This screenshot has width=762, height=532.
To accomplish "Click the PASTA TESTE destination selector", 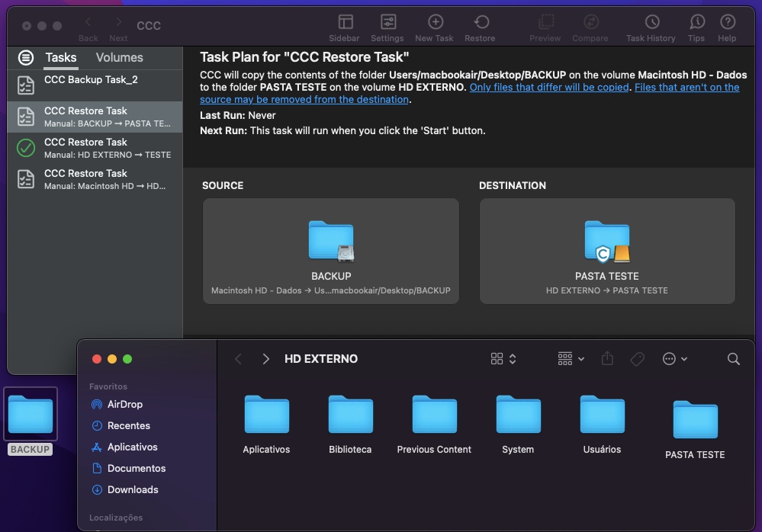I will (607, 252).
